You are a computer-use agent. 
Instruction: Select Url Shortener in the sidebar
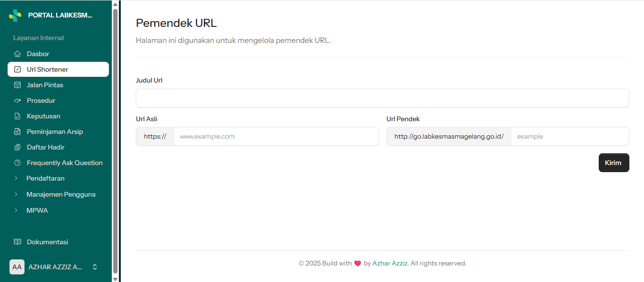pos(58,69)
